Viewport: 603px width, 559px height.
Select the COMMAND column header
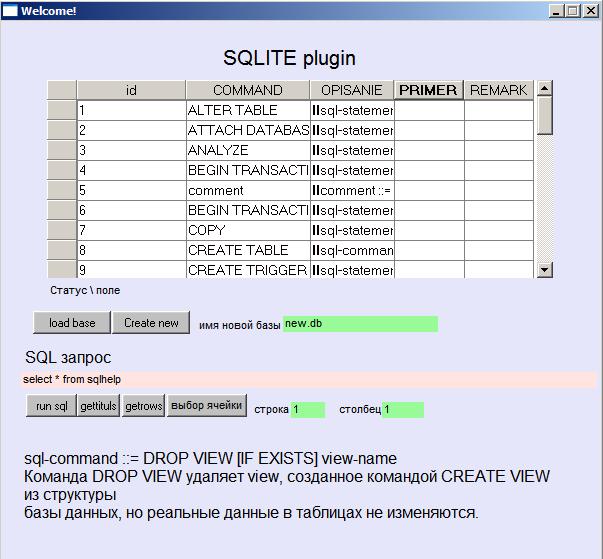pos(248,90)
